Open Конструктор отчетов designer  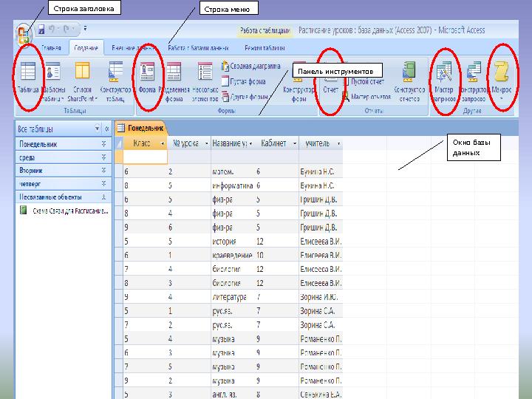(x=409, y=81)
